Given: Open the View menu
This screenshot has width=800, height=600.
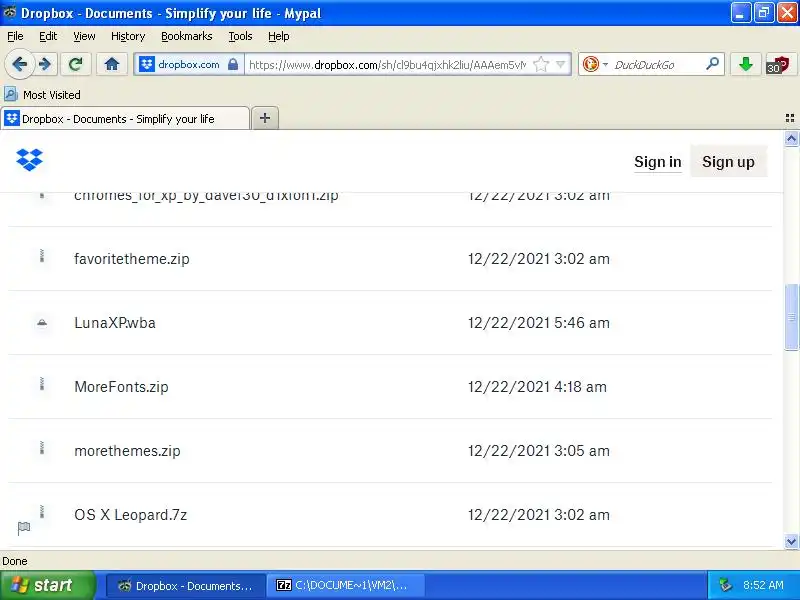Looking at the screenshot, I should click(x=84, y=36).
